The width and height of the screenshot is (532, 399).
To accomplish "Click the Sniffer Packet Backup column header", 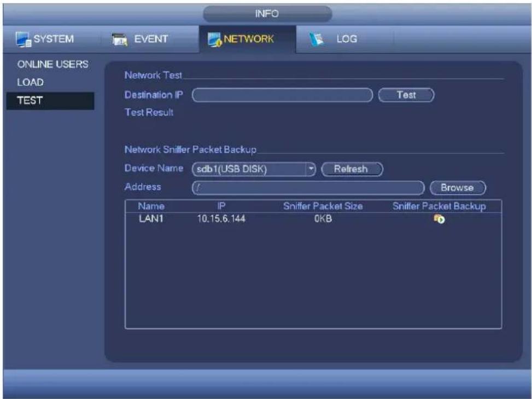I will [x=439, y=206].
